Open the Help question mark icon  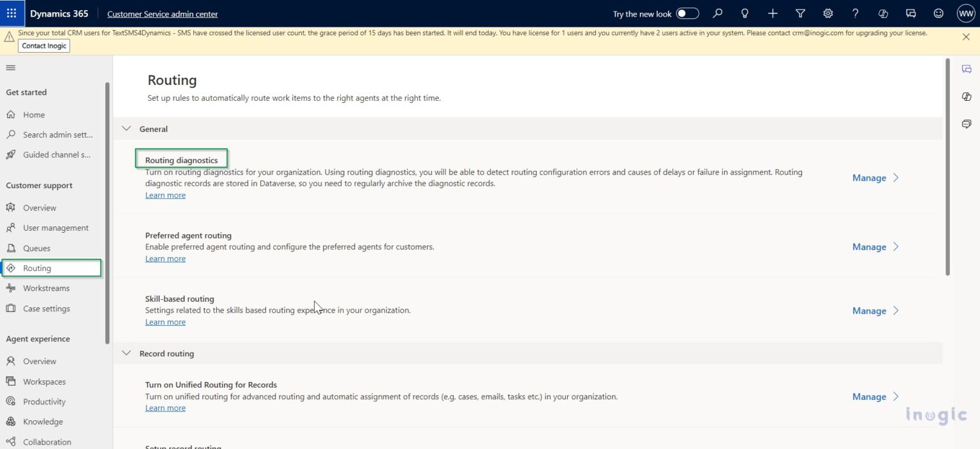pos(855,13)
